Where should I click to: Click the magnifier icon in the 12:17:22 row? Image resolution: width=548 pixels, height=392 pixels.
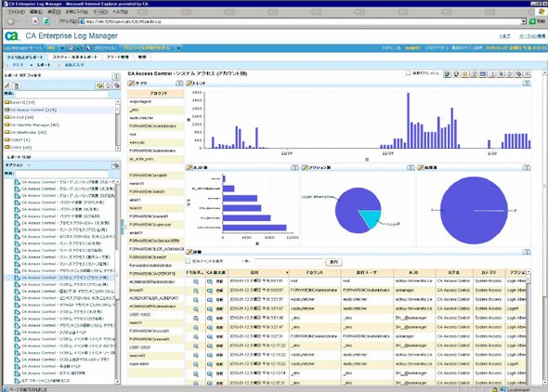(196, 346)
